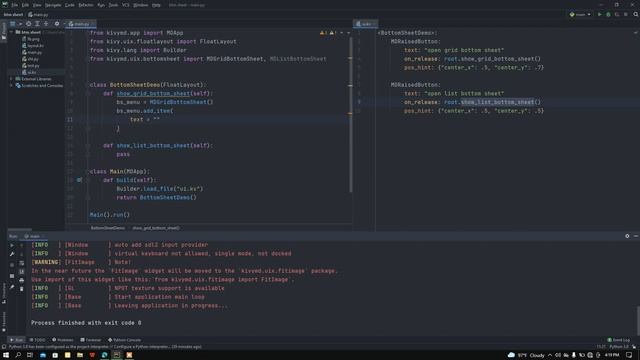
Task: Switch to the ui.kv editor tab
Action: click(x=364, y=24)
